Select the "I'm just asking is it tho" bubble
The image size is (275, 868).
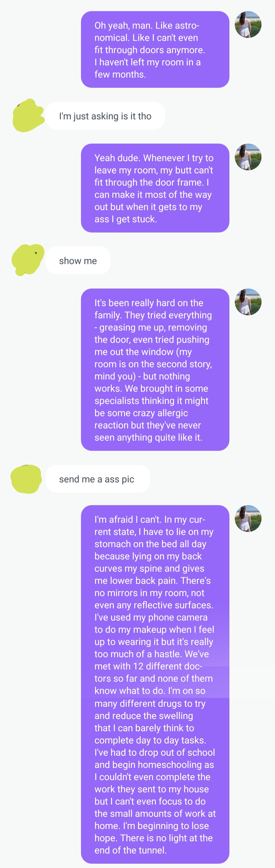(x=105, y=116)
